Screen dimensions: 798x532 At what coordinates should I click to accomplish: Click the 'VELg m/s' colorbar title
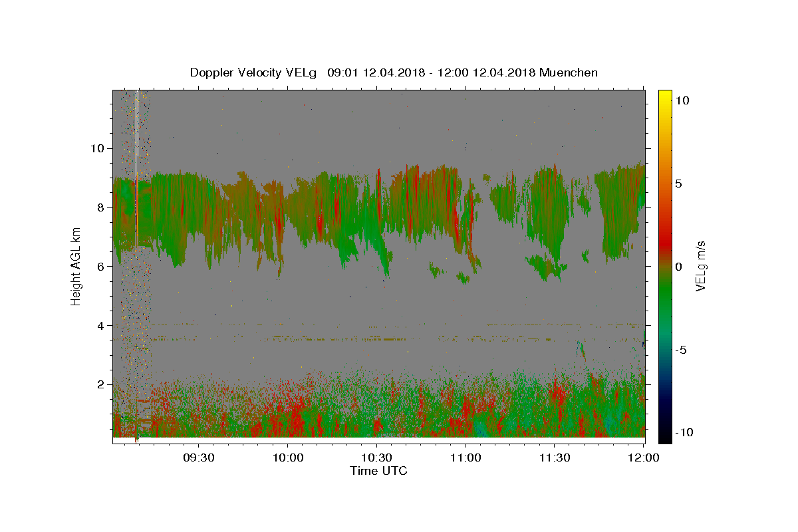pyautogui.click(x=701, y=267)
